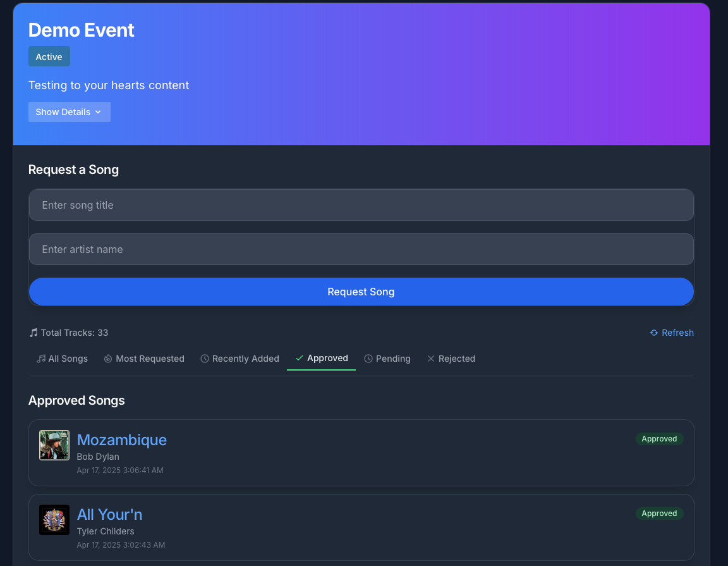This screenshot has height=566, width=728.
Task: Open the All Your'n song link
Action: (109, 514)
